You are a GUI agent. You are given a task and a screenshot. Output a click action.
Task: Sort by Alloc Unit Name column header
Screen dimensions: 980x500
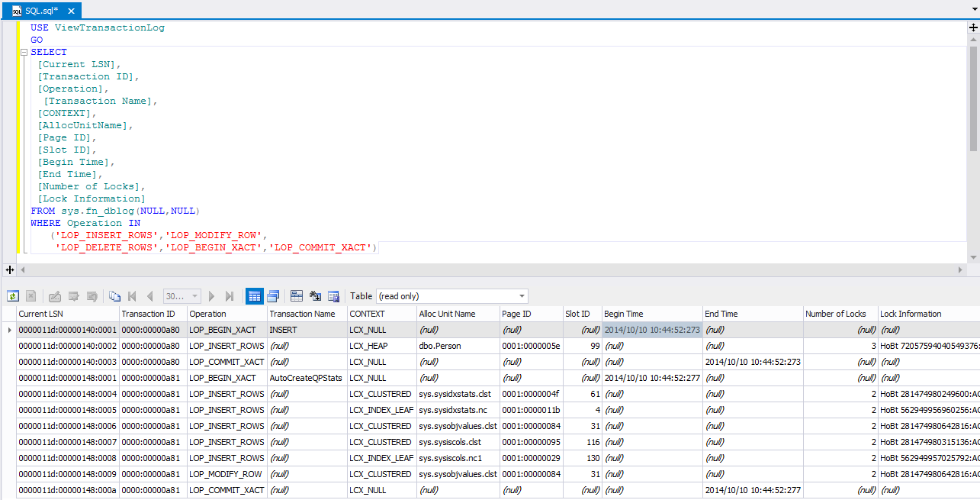(x=458, y=314)
